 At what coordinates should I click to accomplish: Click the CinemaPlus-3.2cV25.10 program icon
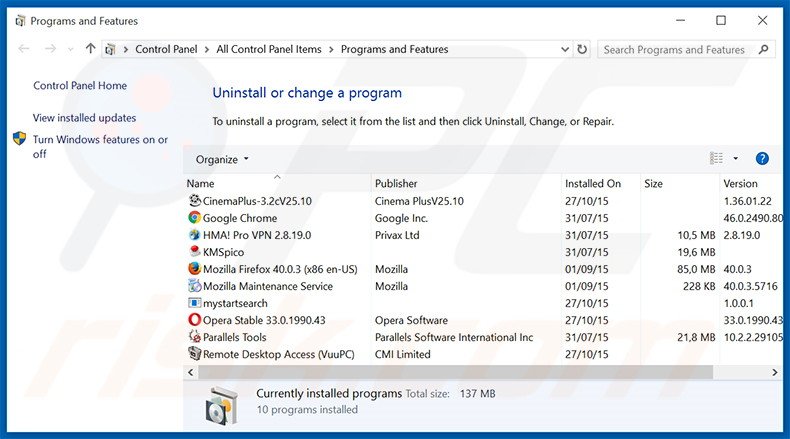[194, 201]
